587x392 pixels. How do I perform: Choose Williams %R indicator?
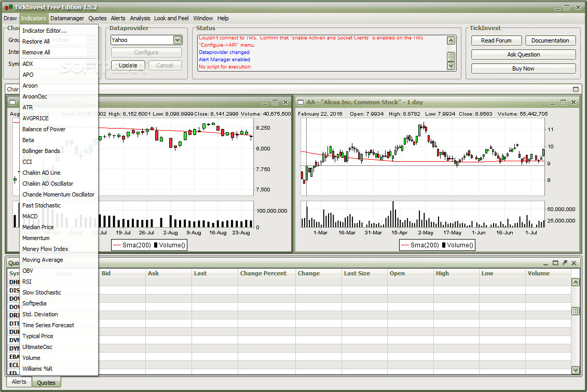pyautogui.click(x=59, y=369)
